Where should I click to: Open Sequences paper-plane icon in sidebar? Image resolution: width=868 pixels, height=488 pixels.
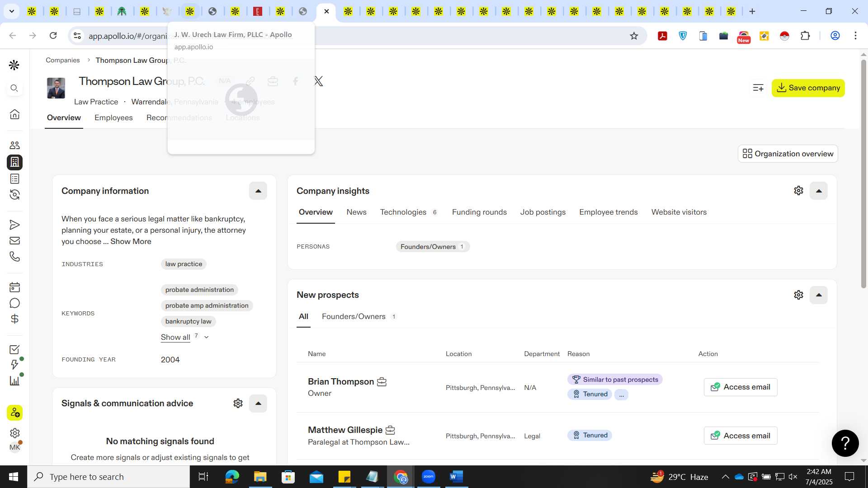(x=14, y=225)
